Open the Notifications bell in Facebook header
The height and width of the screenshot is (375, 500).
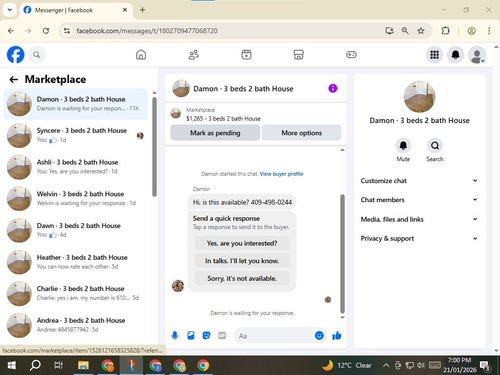[x=456, y=55]
